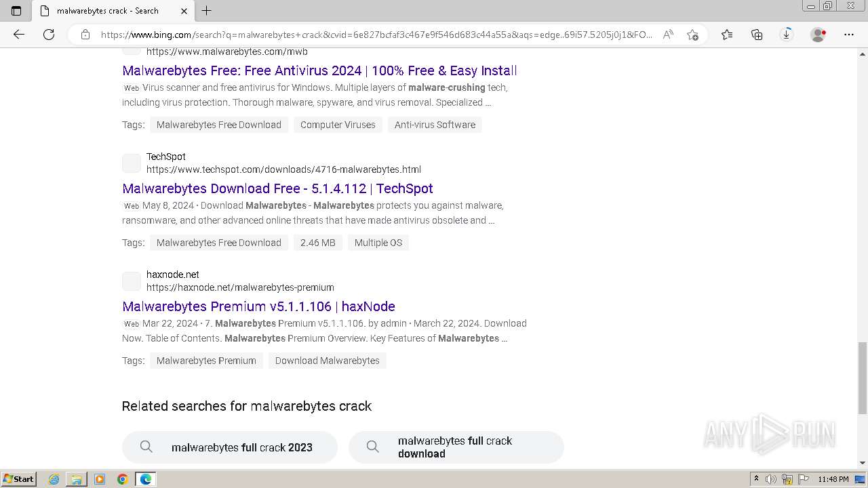Click the malwarebytes.com/mwb URL

click(227, 52)
